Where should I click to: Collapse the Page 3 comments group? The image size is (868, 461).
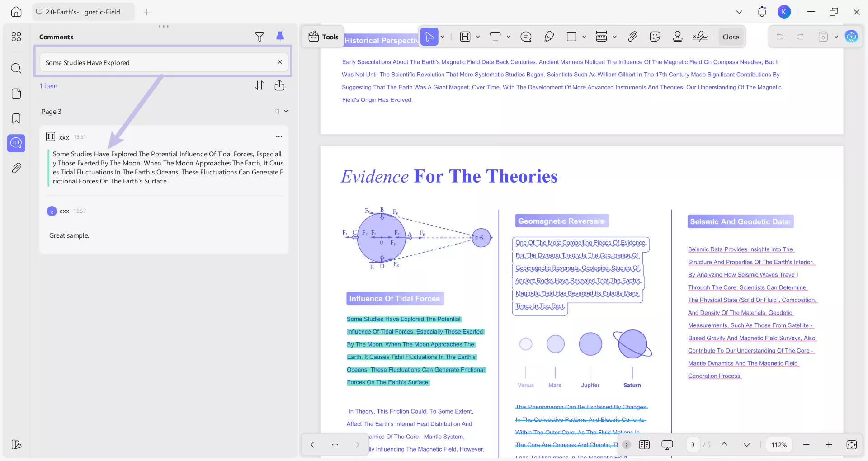(x=286, y=112)
